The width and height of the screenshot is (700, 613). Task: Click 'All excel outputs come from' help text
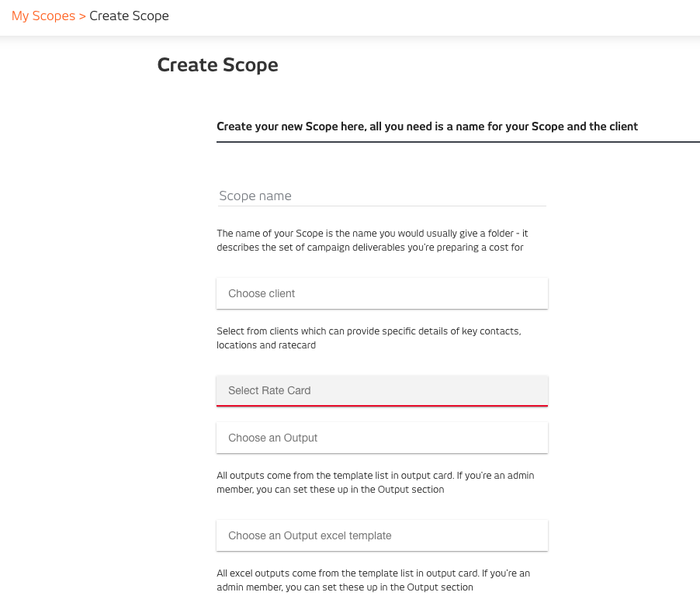[373, 573]
